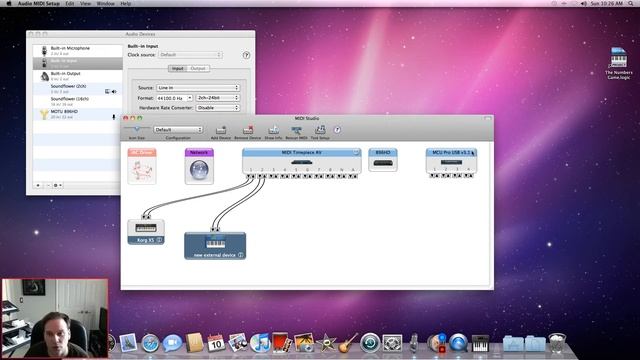Click info button on new external device
640x360 pixels.
pos(241,255)
